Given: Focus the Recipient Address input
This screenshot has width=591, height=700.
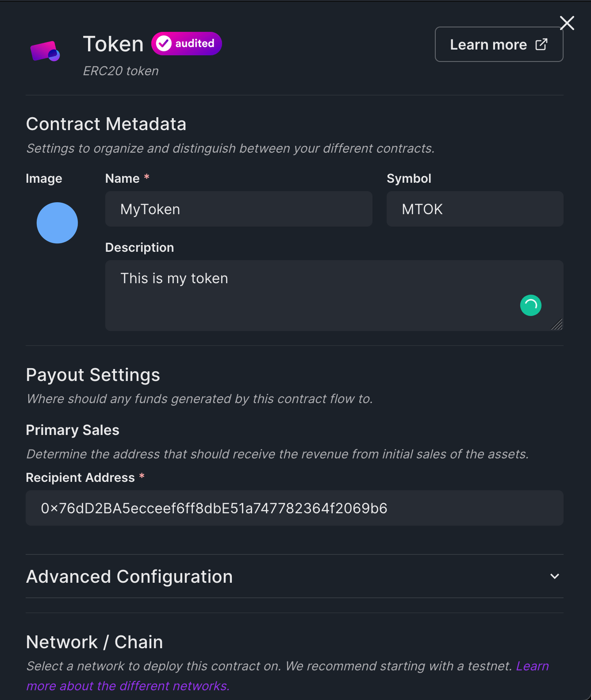Looking at the screenshot, I should pos(295,508).
